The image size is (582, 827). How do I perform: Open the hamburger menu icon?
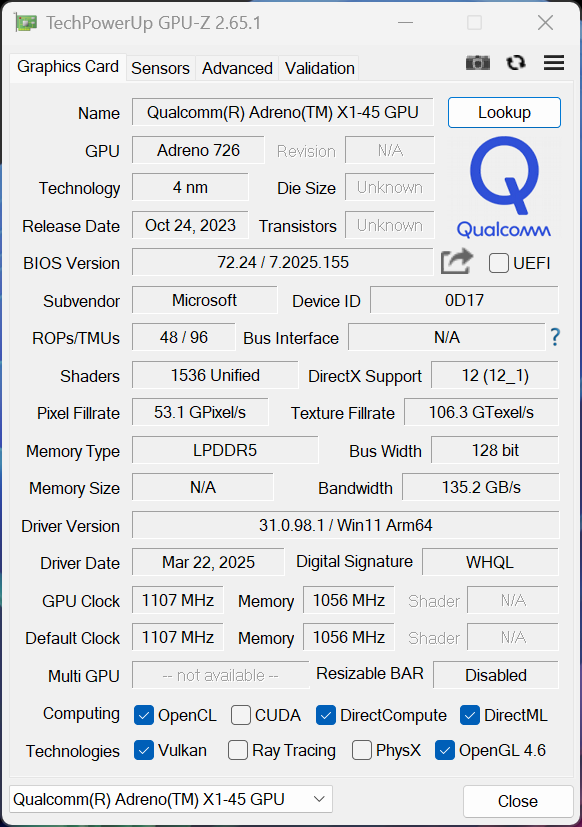click(x=554, y=63)
